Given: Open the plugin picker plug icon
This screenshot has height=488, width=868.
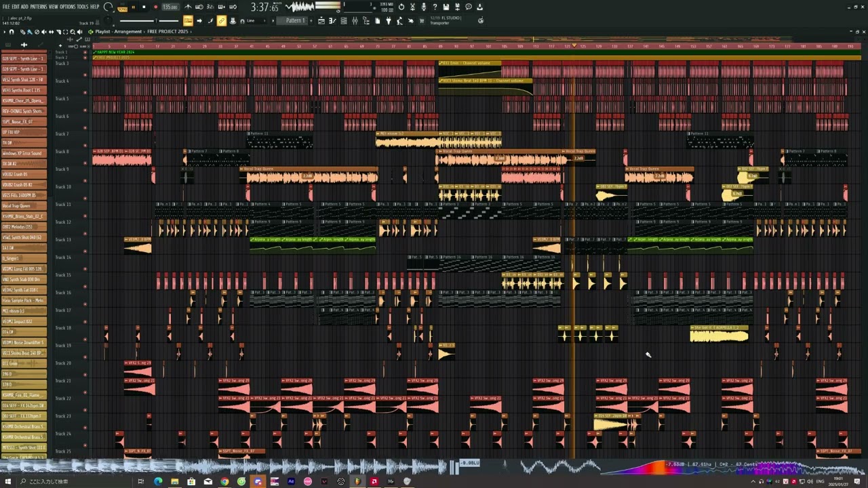Looking at the screenshot, I should click(x=388, y=21).
